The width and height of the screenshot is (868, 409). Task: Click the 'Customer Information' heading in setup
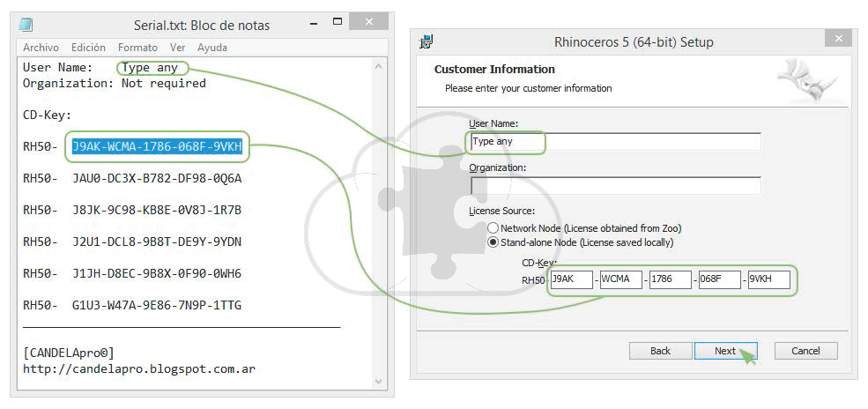point(494,70)
